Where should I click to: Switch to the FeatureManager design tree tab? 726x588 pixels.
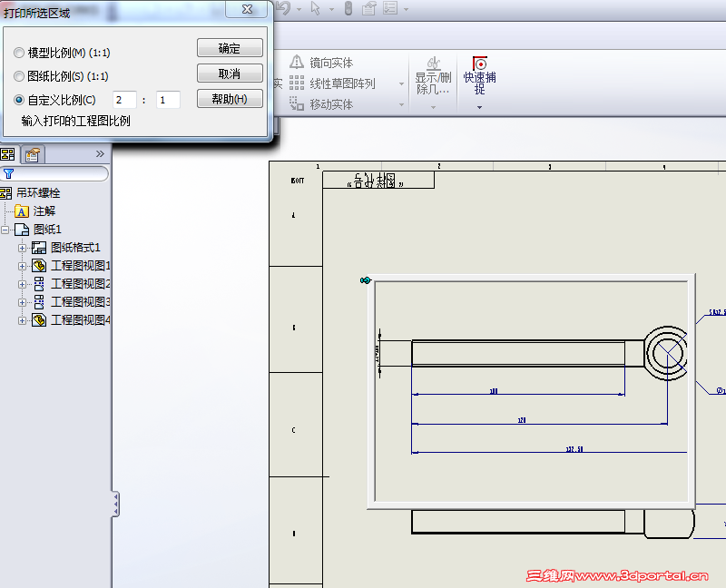coord(8,154)
